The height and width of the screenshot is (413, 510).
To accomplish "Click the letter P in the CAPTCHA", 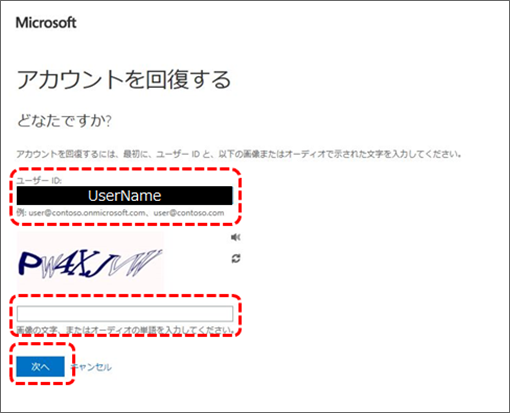I will [29, 264].
